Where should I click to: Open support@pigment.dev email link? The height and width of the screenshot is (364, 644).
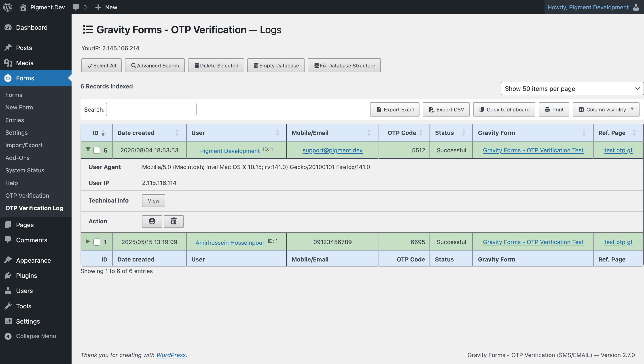coord(332,150)
